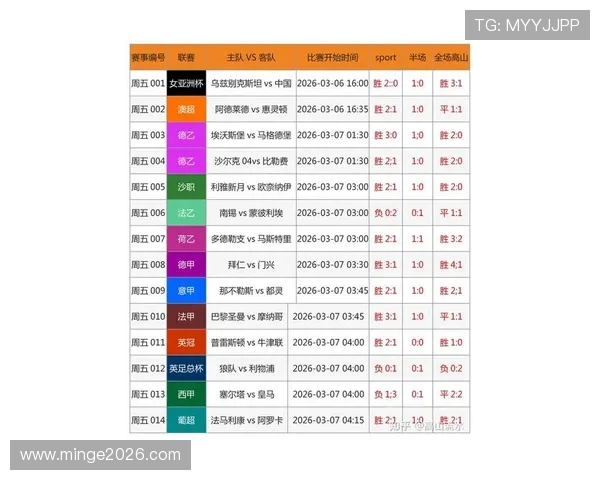
Task: Click the brown 法甲 league cell
Action: point(186,317)
